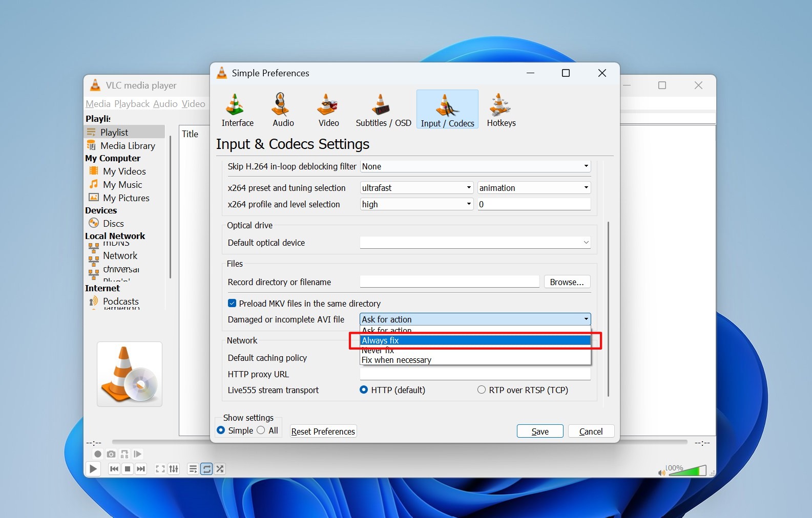Click the record button icon
This screenshot has width=812, height=518.
click(x=98, y=454)
